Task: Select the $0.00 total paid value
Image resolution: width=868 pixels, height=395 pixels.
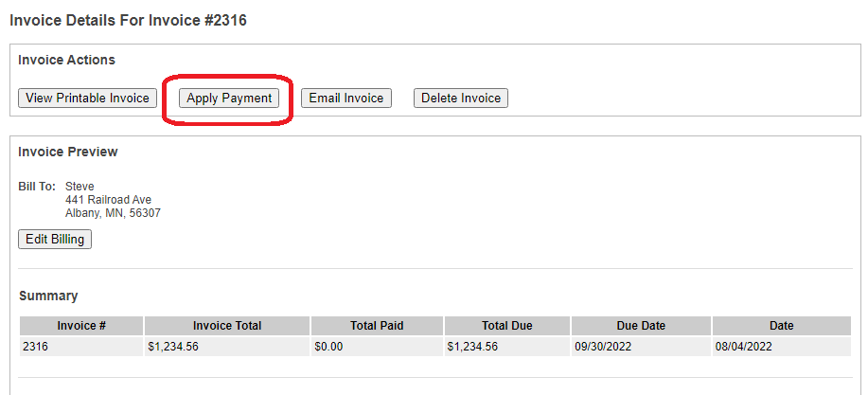Action: pos(328,347)
